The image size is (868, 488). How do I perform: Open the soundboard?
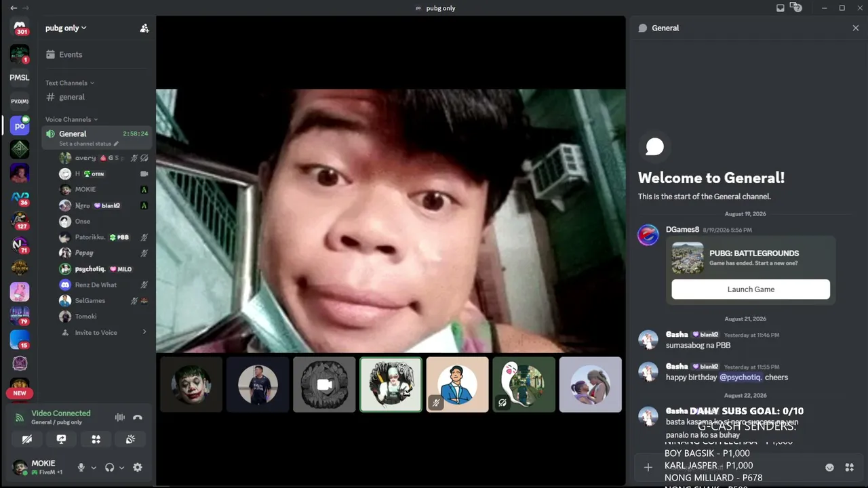click(130, 439)
